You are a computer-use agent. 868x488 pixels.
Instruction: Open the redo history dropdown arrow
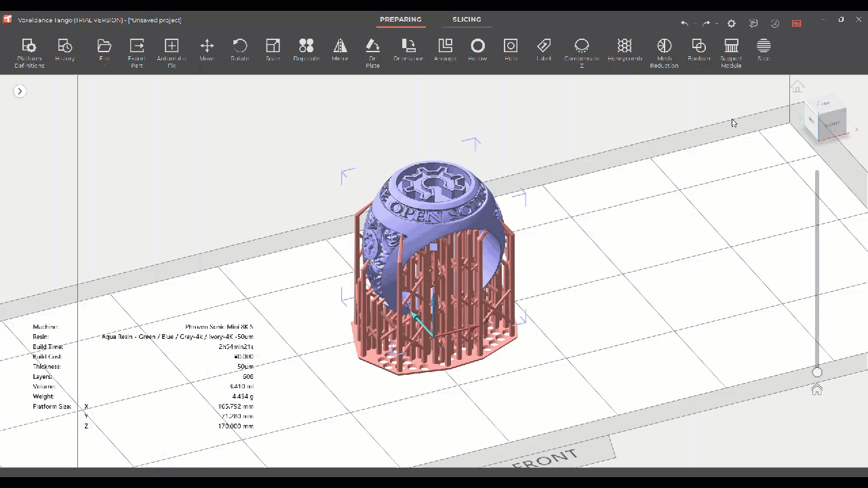(717, 24)
